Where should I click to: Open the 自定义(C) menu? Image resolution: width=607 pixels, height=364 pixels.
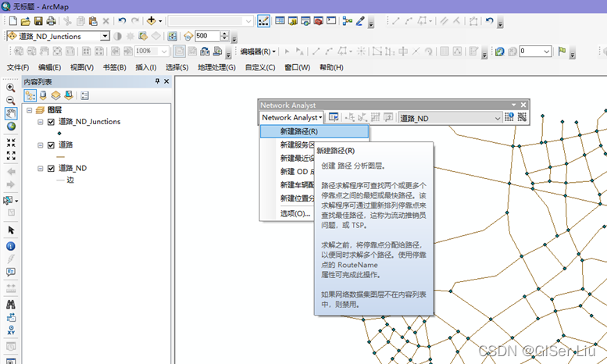[x=260, y=67]
